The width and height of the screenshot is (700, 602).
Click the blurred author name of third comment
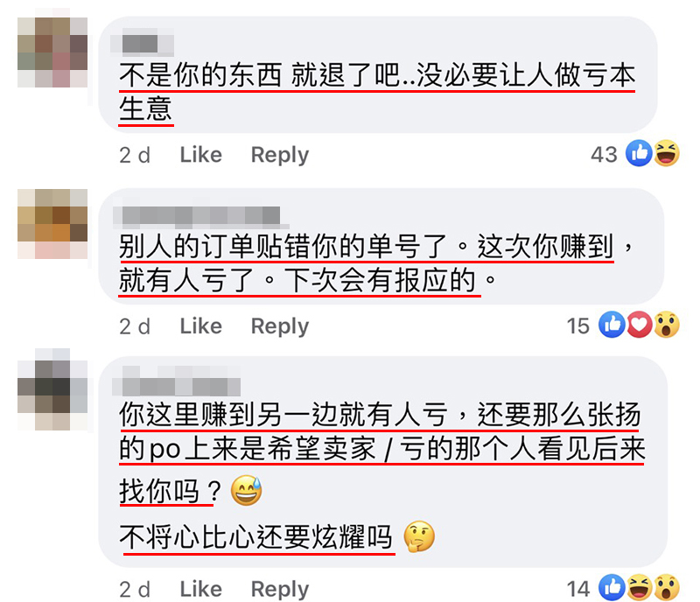coord(177,381)
